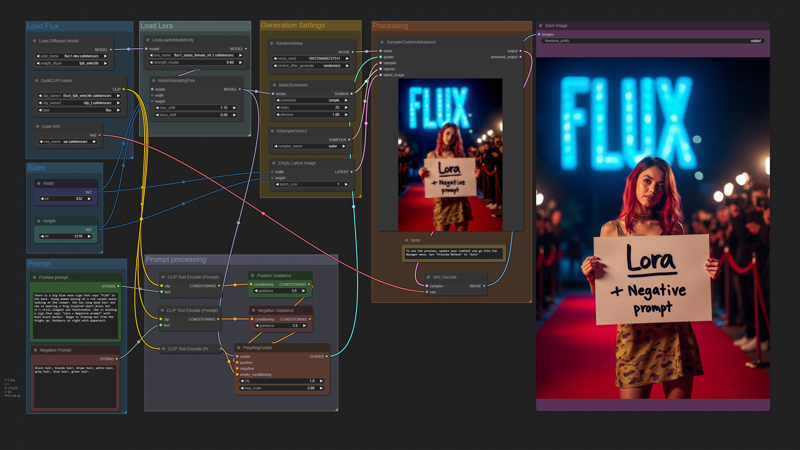The width and height of the screenshot is (800, 450).
Task: Collapse the Note node via its title dot
Action: (x=407, y=240)
